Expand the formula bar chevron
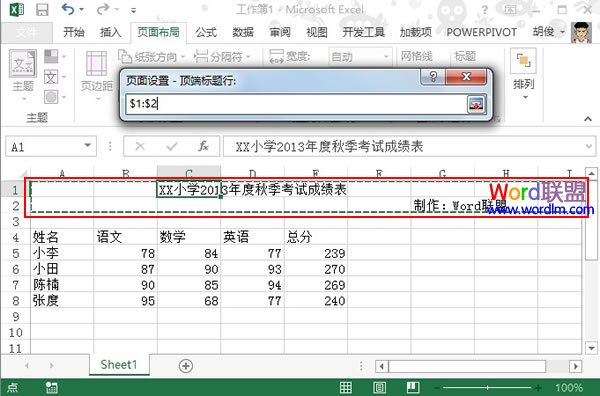This screenshot has height=396, width=600. pyautogui.click(x=589, y=147)
